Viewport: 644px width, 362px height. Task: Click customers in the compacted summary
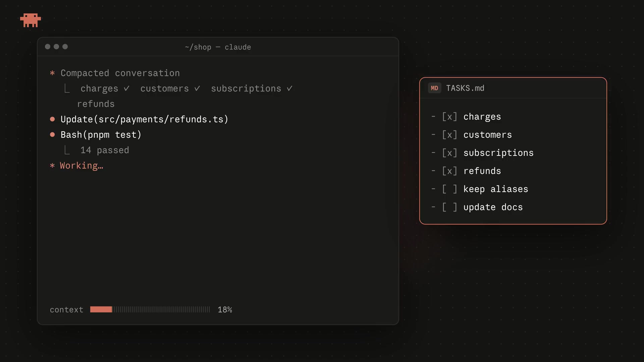tap(164, 88)
